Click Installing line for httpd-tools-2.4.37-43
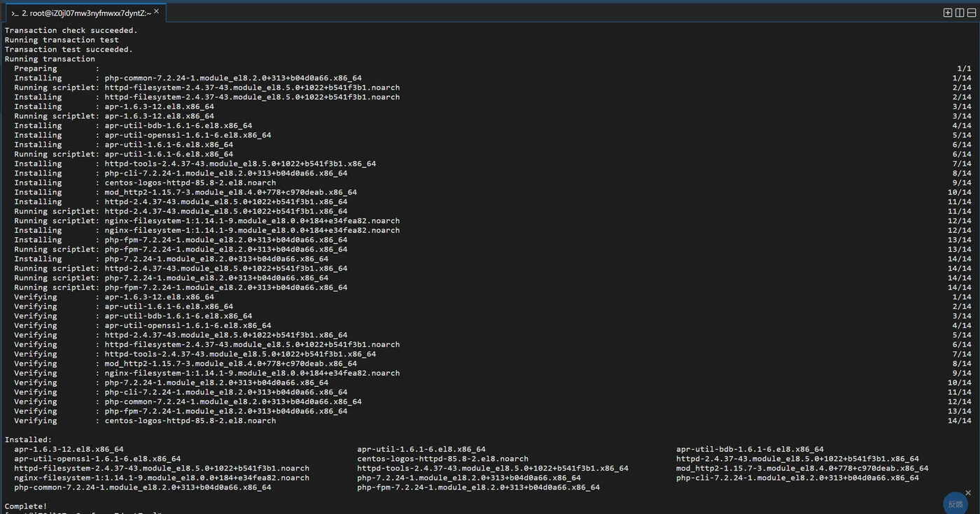980x514 pixels. coord(195,164)
